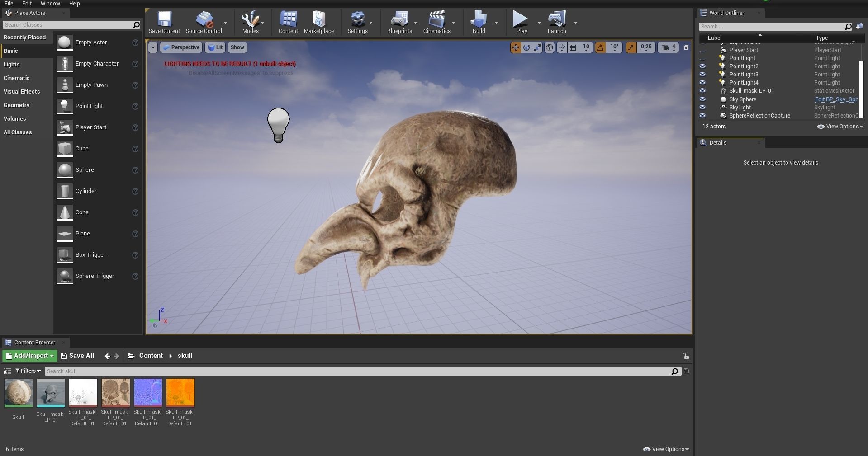The image size is (868, 456).
Task: Open the Blueprints toolbar icon
Action: pos(399,19)
